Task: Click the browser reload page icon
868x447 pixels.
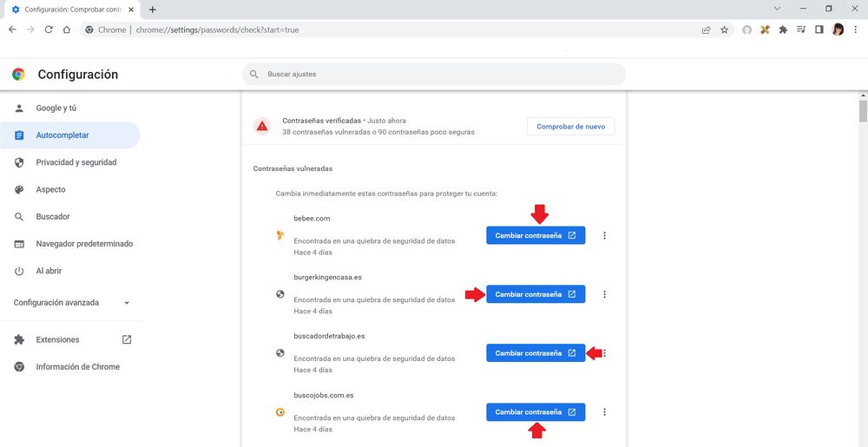Action: (49, 30)
